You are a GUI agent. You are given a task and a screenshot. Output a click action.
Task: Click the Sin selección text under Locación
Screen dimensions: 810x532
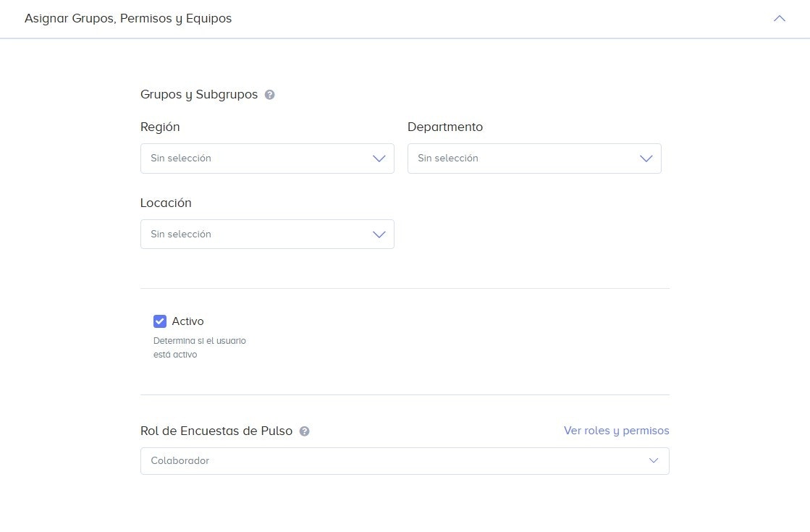pos(181,235)
